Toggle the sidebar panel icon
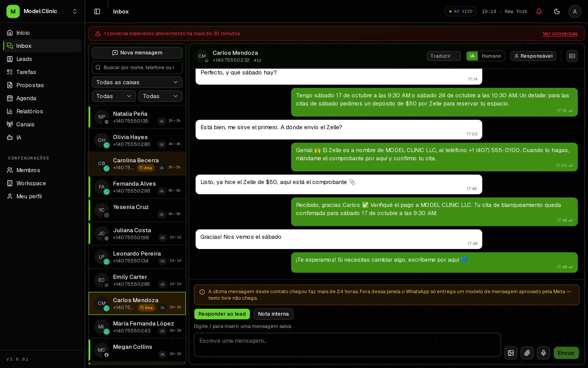 (x=97, y=11)
